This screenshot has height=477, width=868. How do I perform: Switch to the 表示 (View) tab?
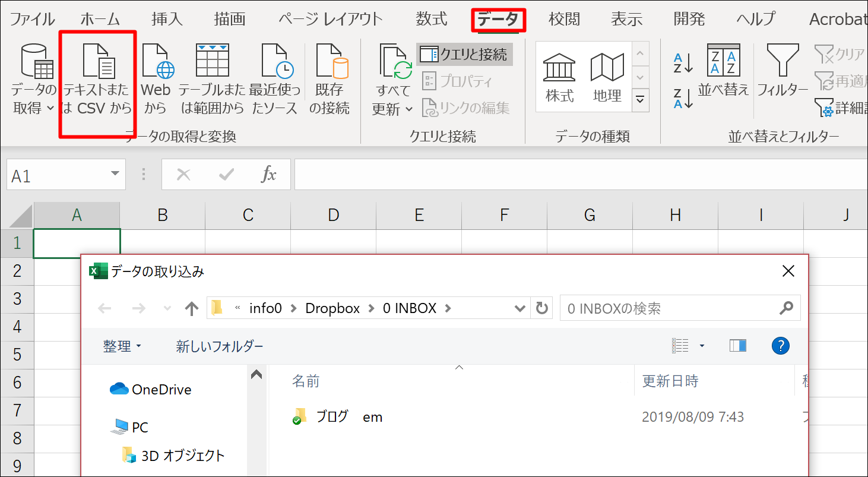(x=627, y=19)
